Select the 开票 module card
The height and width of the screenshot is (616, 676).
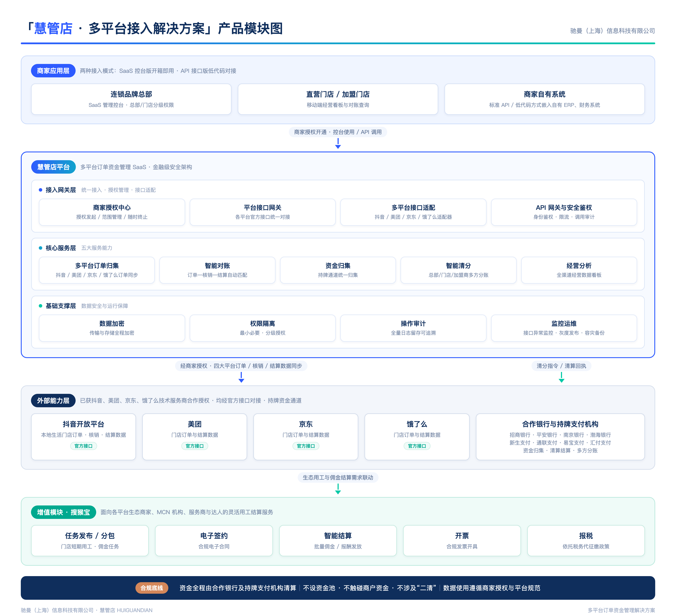click(x=462, y=541)
